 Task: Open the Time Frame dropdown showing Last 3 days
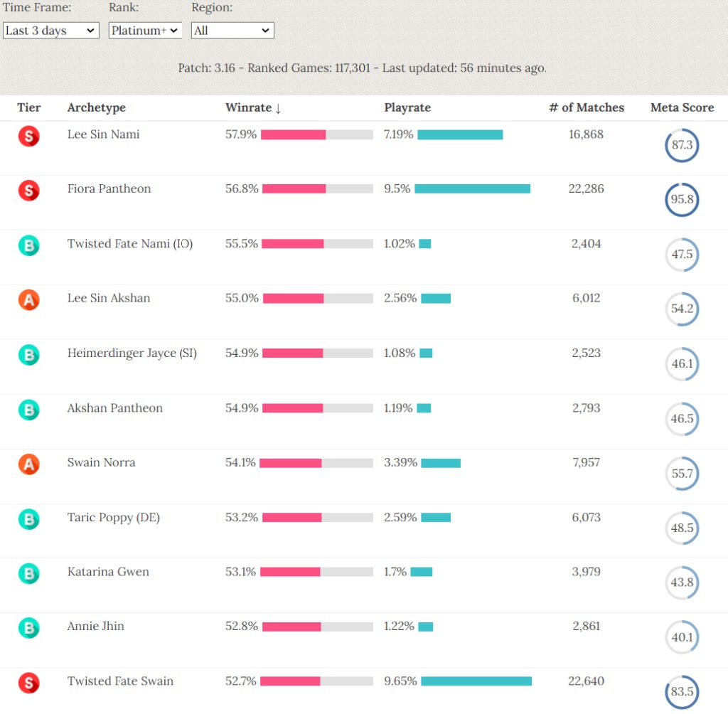[x=51, y=31]
